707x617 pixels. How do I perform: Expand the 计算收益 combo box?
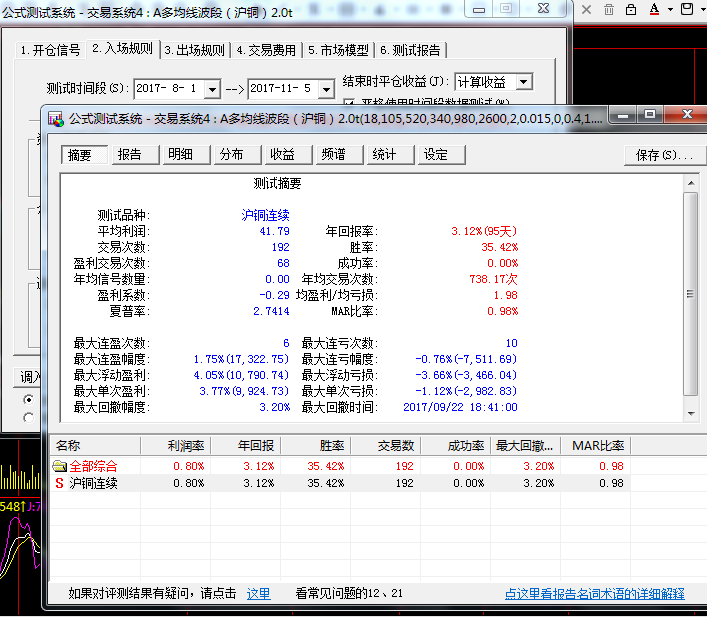coord(523,82)
